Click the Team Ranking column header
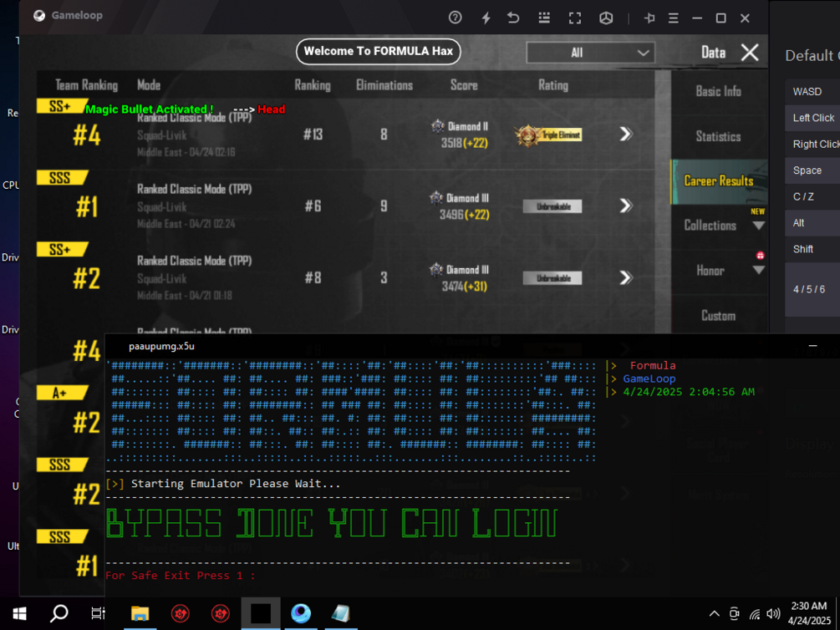This screenshot has width=840, height=630. (x=86, y=85)
